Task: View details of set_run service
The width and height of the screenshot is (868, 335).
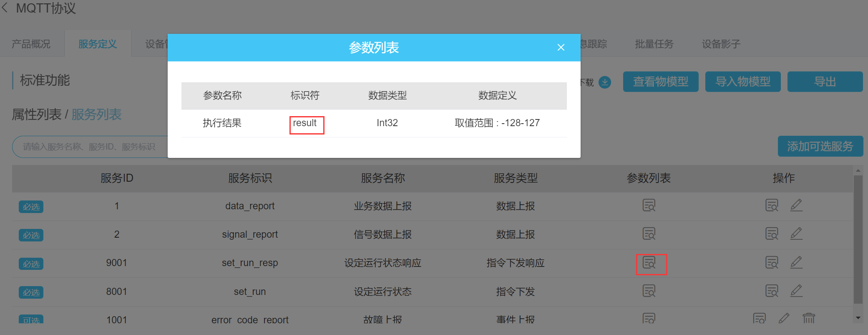Action: [772, 291]
